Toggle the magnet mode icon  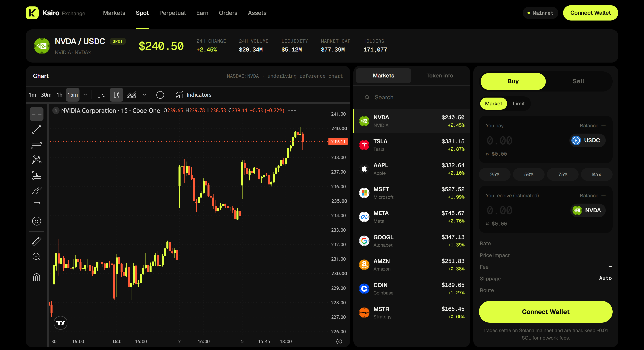coord(36,277)
